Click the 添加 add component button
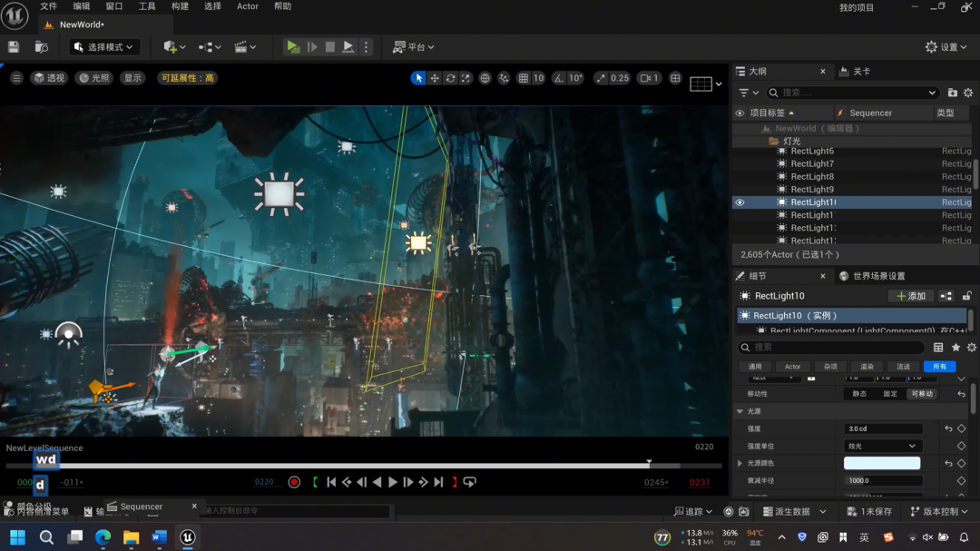980x551 pixels. pos(911,296)
